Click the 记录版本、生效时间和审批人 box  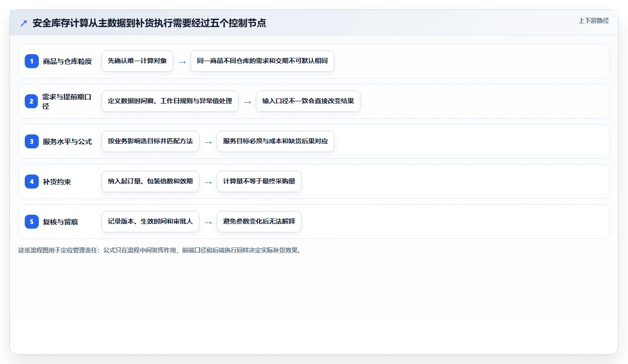[150, 222]
